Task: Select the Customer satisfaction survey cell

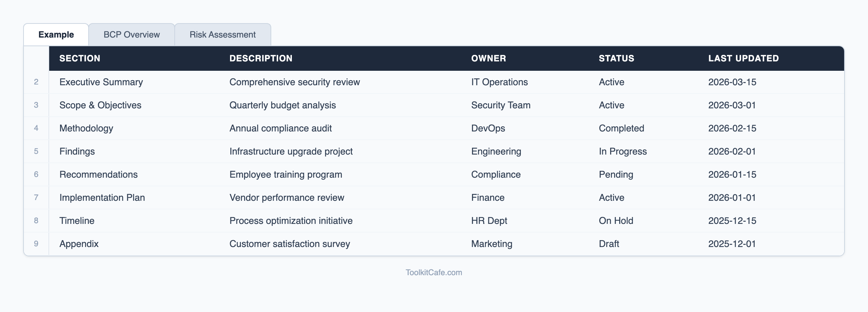Action: [290, 244]
